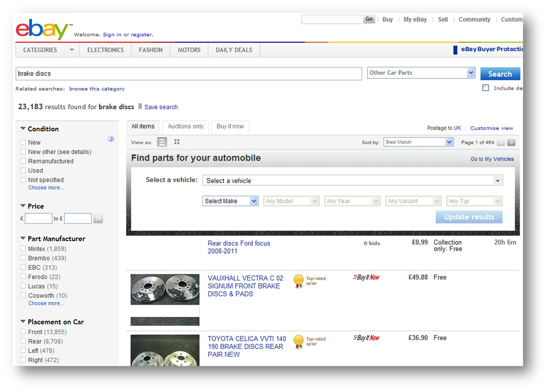The width and height of the screenshot is (549, 392).
Task: Open the Go to My Vehicles link
Action: click(492, 159)
